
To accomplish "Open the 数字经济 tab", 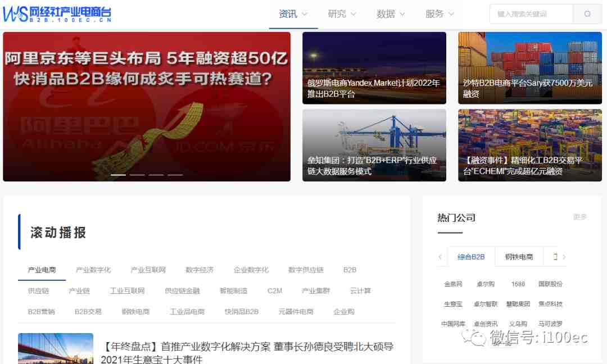I will [x=200, y=270].
